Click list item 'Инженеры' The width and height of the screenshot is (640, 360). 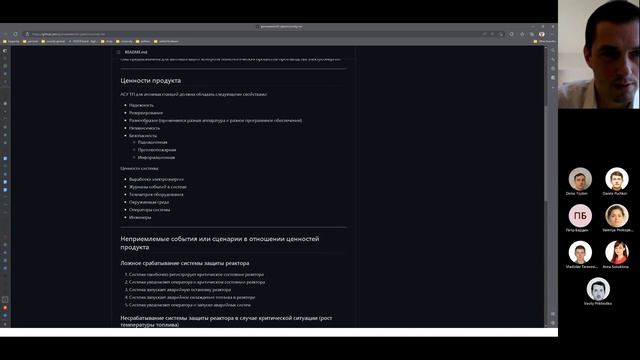(x=140, y=218)
